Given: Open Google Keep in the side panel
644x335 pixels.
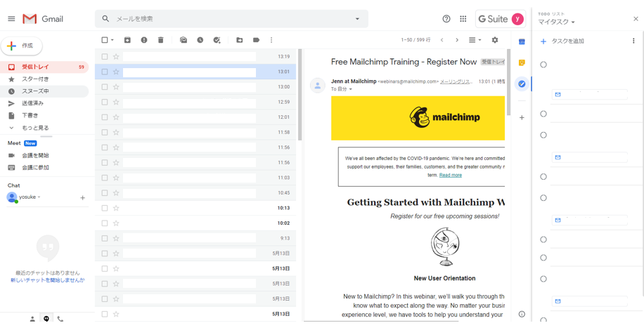Looking at the screenshot, I should (522, 63).
